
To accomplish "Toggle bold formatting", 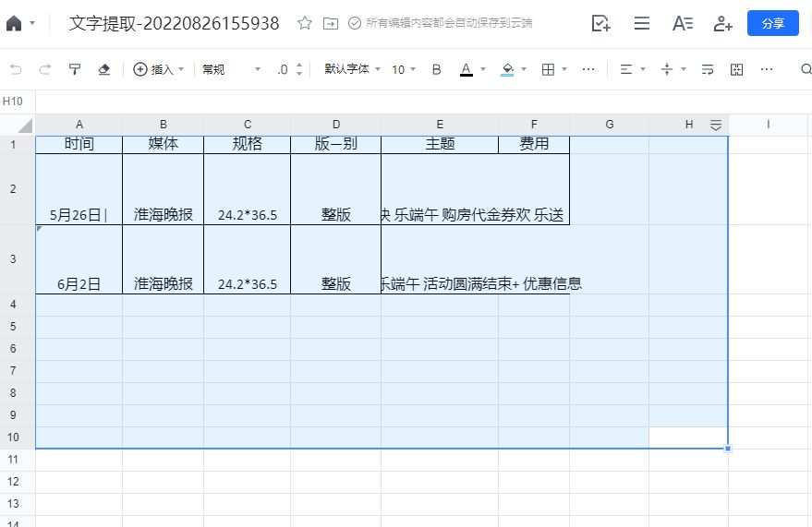I will click(x=437, y=69).
